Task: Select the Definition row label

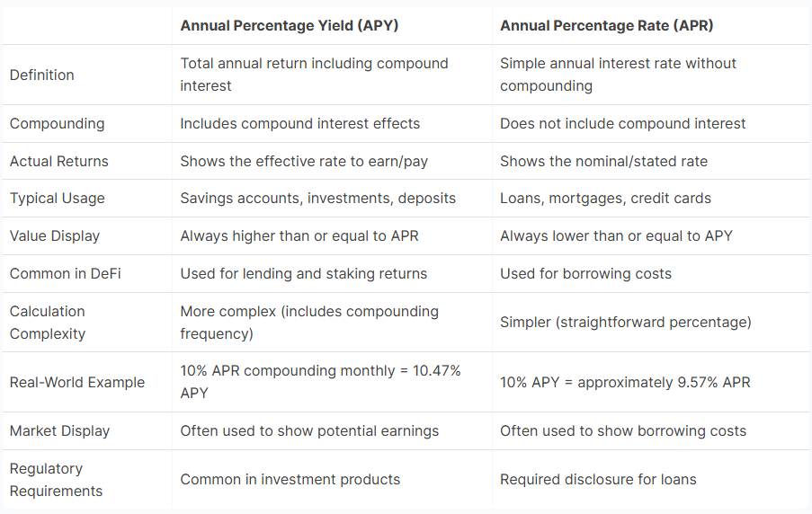Action: pos(42,75)
